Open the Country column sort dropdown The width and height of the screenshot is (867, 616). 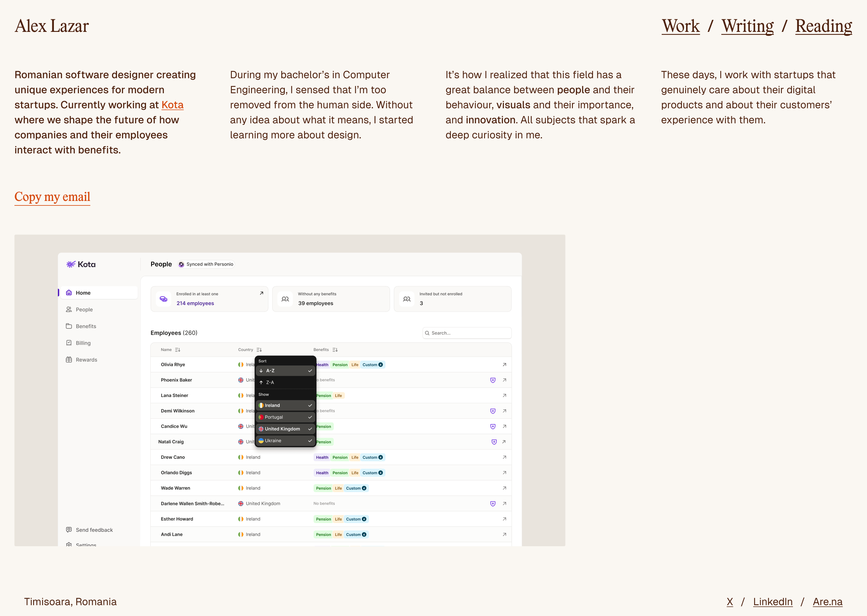259,350
